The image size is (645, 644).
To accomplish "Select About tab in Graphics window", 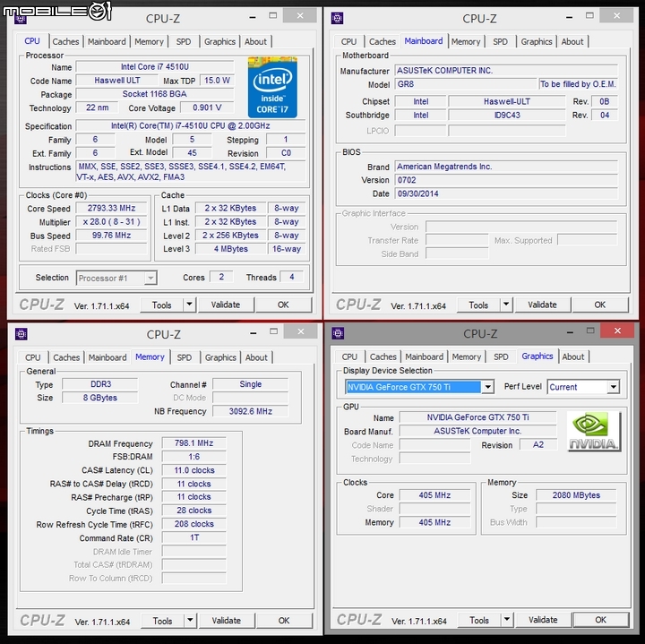I will (573, 356).
